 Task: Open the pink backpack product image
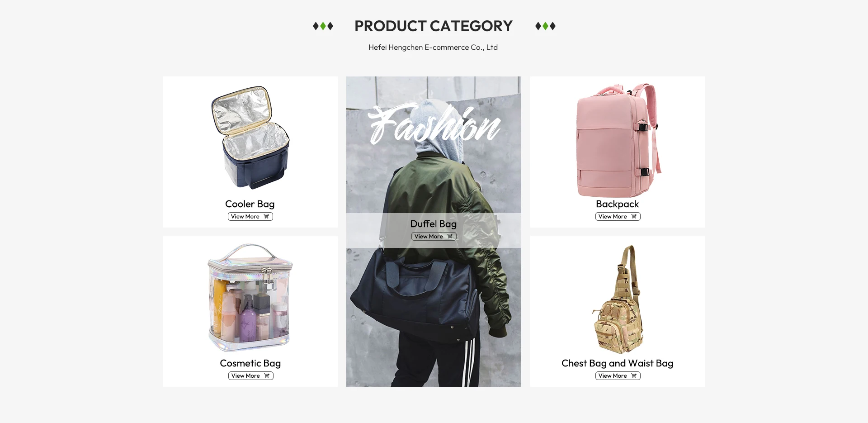pos(618,140)
